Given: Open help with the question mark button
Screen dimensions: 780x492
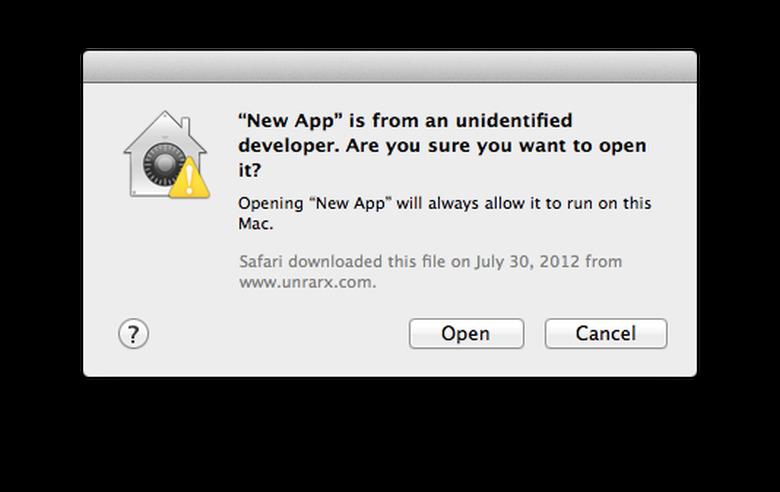Looking at the screenshot, I should 133,333.
